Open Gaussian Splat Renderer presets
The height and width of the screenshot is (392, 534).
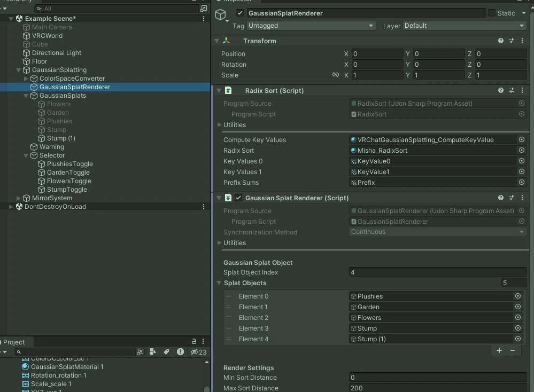[512, 198]
